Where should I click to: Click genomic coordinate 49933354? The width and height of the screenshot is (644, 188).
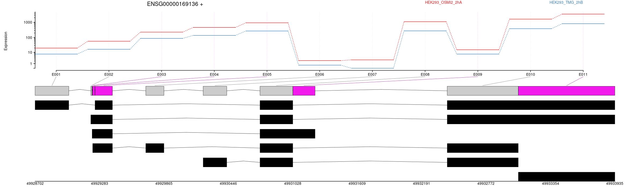tap(551, 184)
